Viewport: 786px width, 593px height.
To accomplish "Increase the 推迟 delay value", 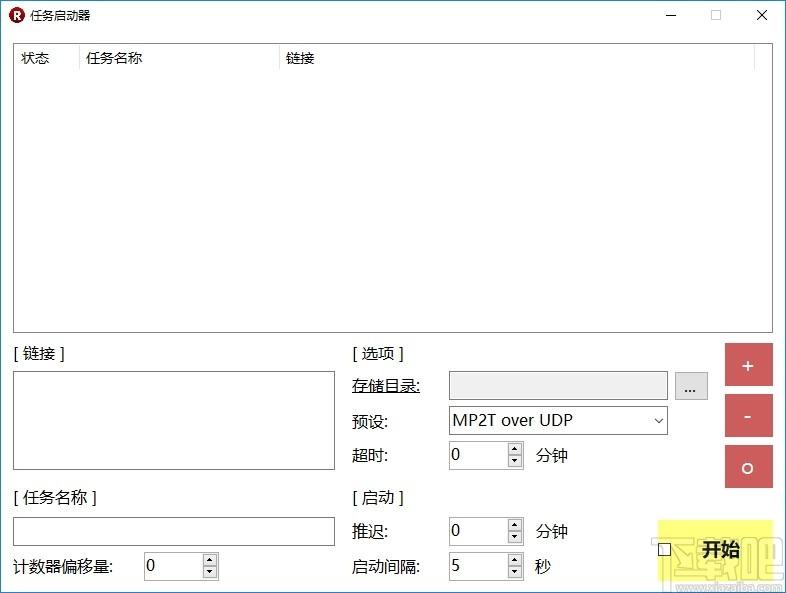I will (x=515, y=525).
